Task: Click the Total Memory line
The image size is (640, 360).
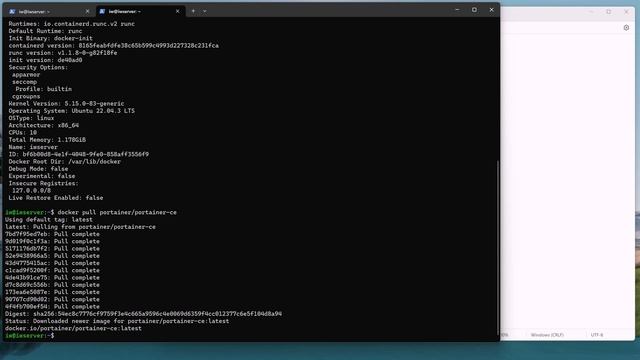Action: 47,140
